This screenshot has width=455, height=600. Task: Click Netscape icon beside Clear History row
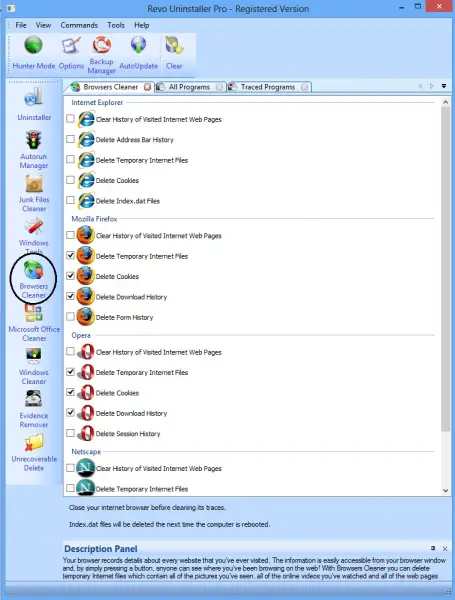(x=85, y=468)
